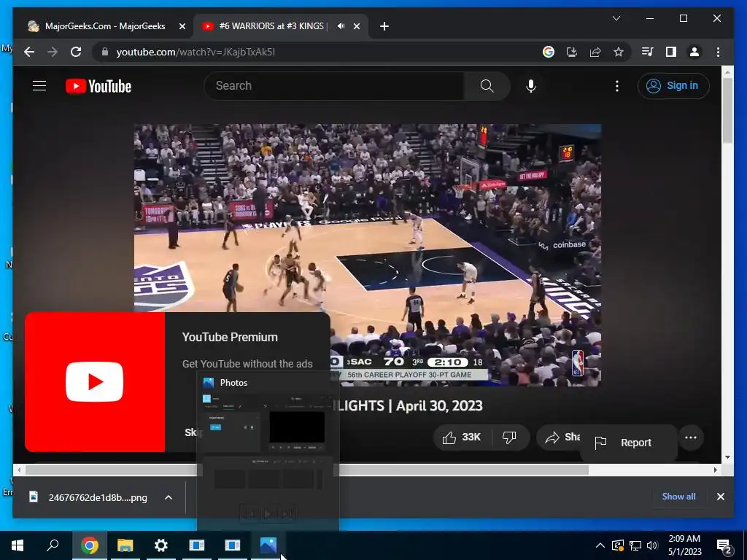The height and width of the screenshot is (560, 747).
Task: Open Chrome three-dot menu
Action: pyautogui.click(x=718, y=52)
